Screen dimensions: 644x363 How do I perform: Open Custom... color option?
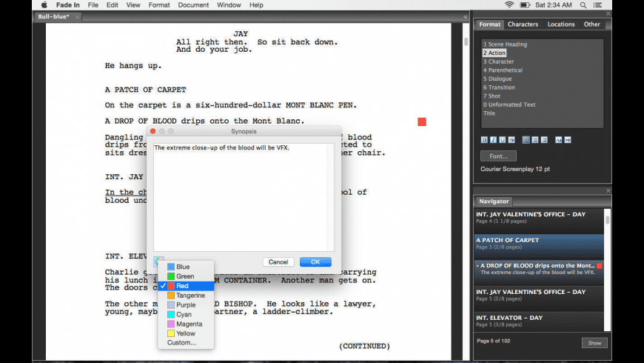186,342
